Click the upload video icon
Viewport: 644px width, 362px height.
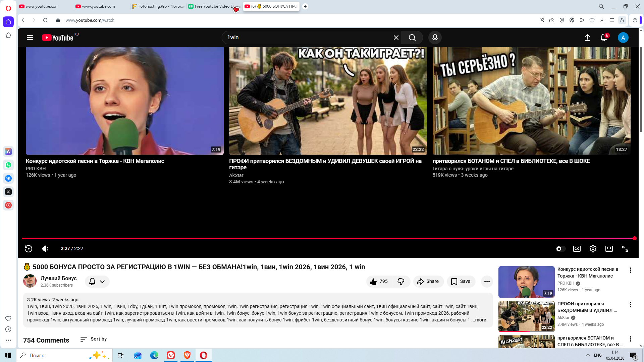(587, 38)
